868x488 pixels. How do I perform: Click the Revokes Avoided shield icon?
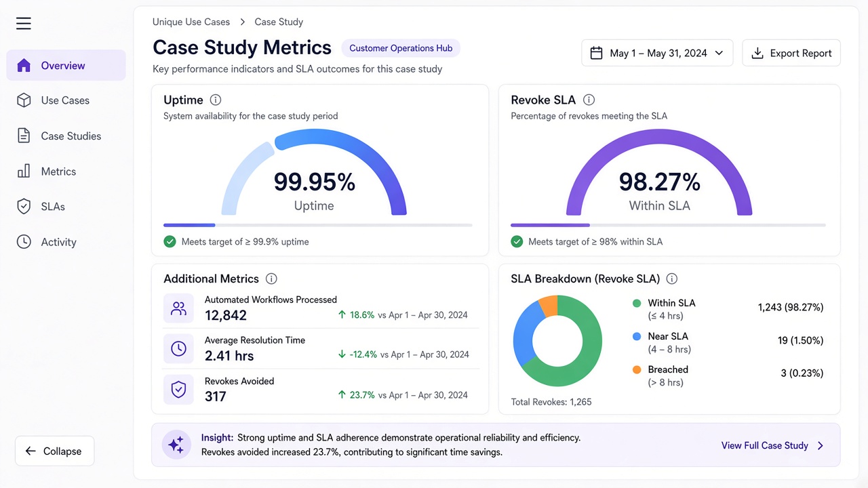178,389
